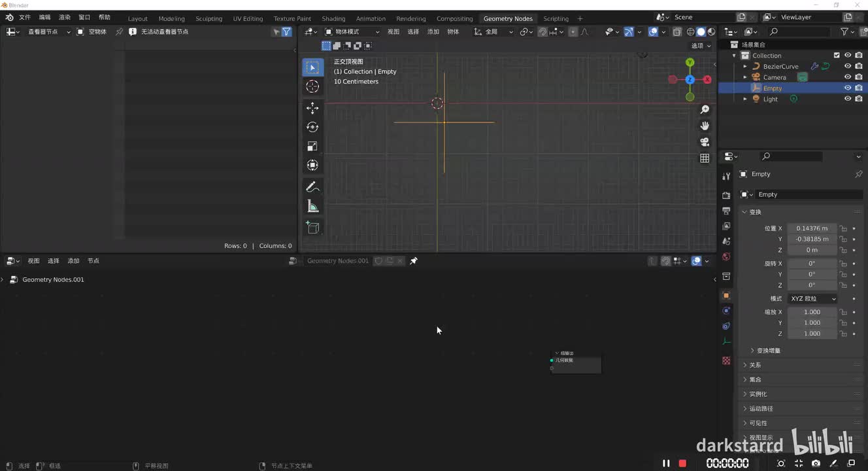Toggle X-ray mode in viewport header
Viewport: 868px width, 471px height.
[677, 31]
